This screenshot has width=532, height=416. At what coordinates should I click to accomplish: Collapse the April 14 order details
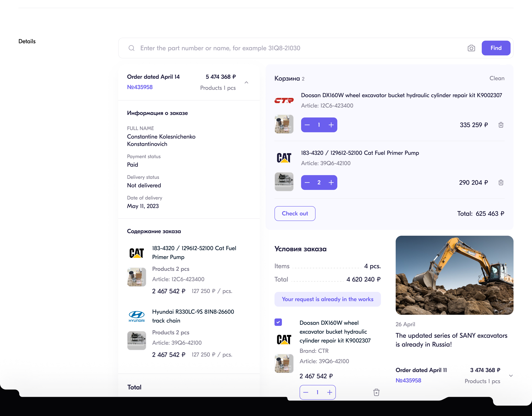pyautogui.click(x=246, y=82)
